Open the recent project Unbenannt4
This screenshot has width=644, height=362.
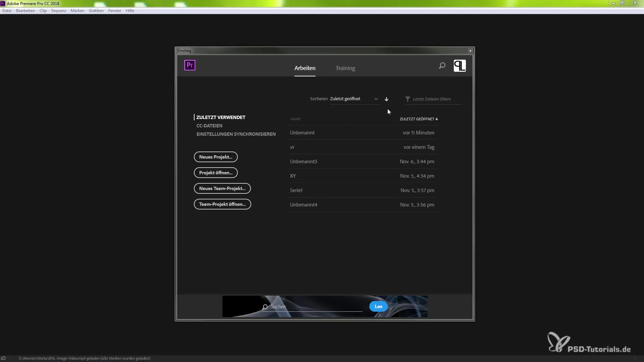(x=362, y=205)
